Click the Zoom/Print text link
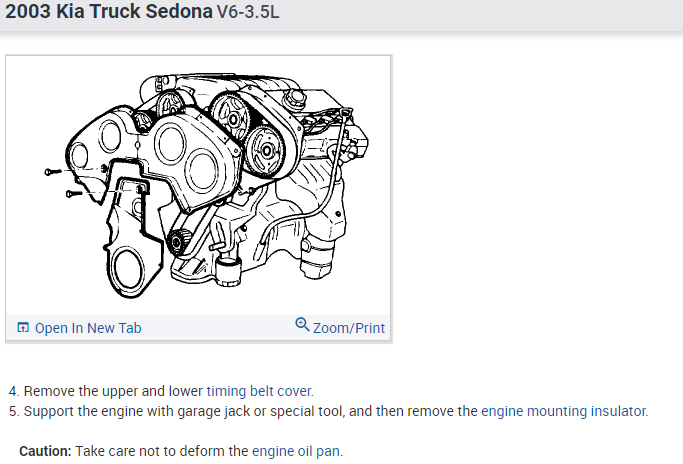Image resolution: width=683 pixels, height=464 pixels. 348,328
